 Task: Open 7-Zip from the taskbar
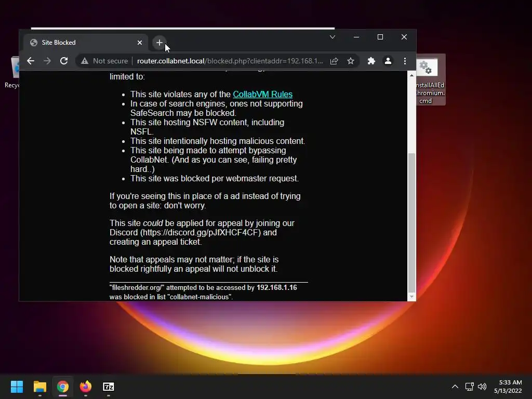click(x=109, y=387)
